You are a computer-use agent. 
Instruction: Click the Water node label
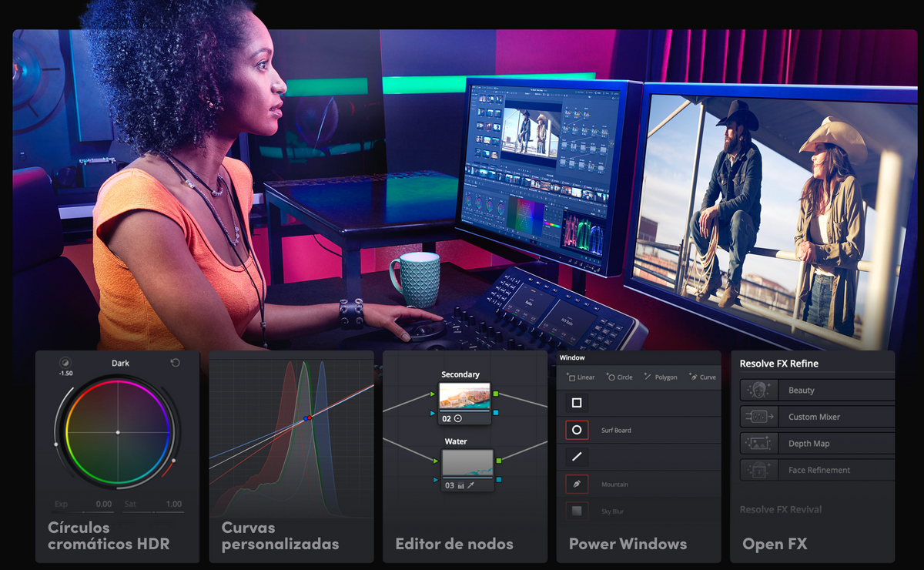click(456, 442)
